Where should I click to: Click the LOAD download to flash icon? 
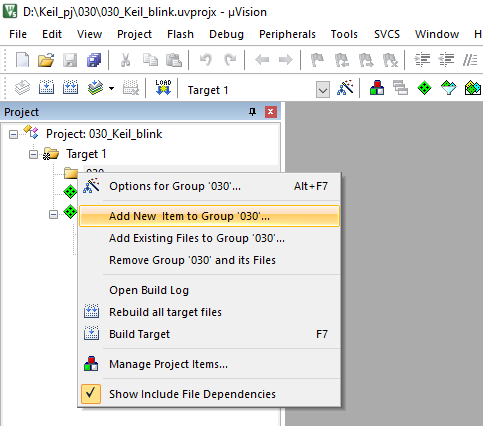[x=163, y=87]
